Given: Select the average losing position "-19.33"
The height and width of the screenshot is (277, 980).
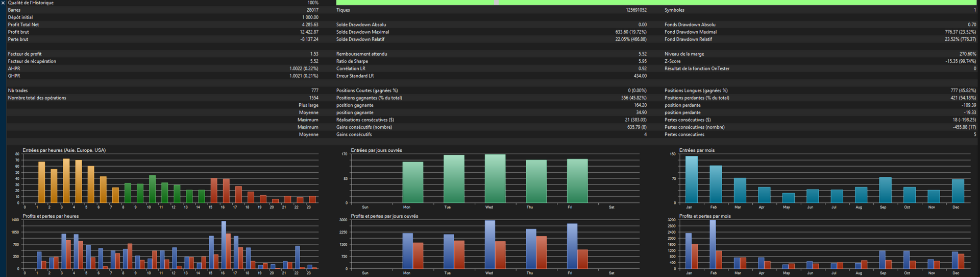Looking at the screenshot, I should point(970,112).
